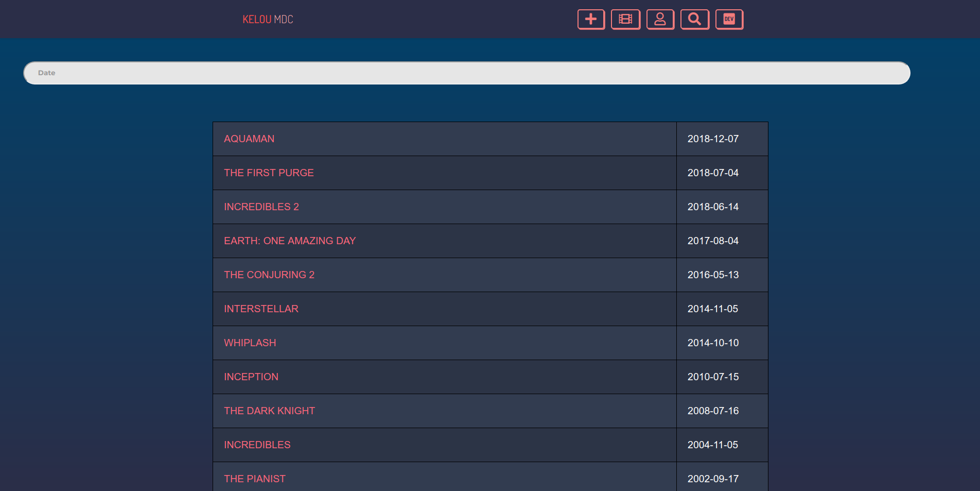
Task: Select date cell 2002-09-17
Action: coord(722,477)
